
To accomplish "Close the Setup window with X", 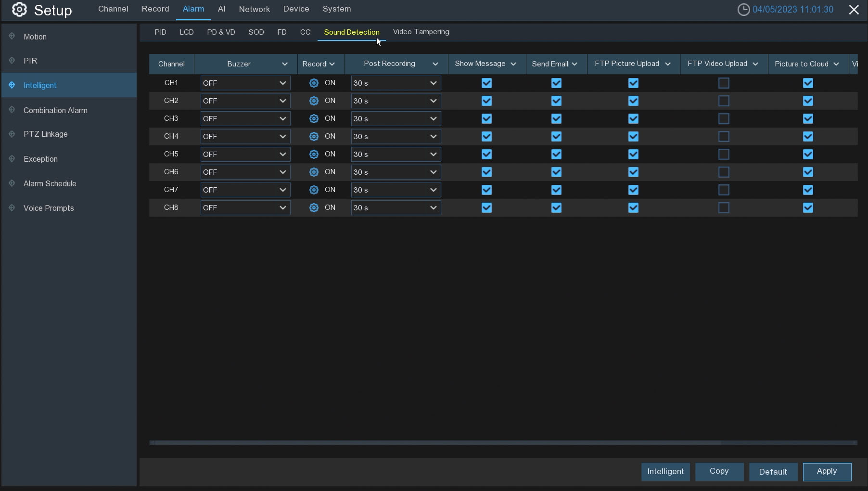I will 854,10.
